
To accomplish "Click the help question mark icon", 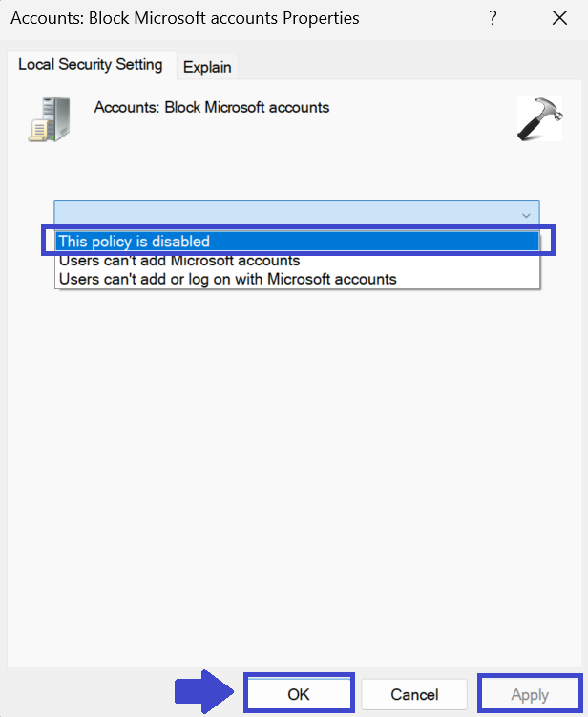I will pyautogui.click(x=493, y=18).
